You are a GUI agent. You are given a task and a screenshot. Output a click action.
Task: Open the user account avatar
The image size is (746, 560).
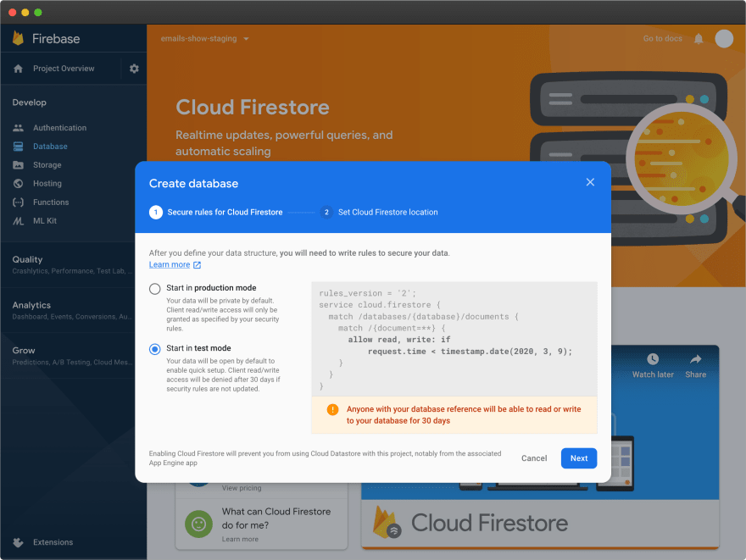[x=724, y=38]
